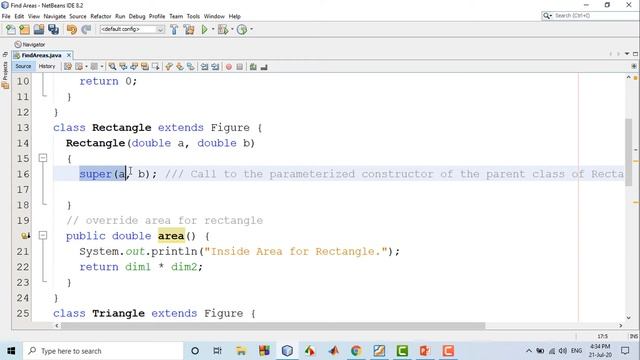Open Profile Project dropdown arrow
This screenshot has width=640, height=360.
(x=251, y=29)
